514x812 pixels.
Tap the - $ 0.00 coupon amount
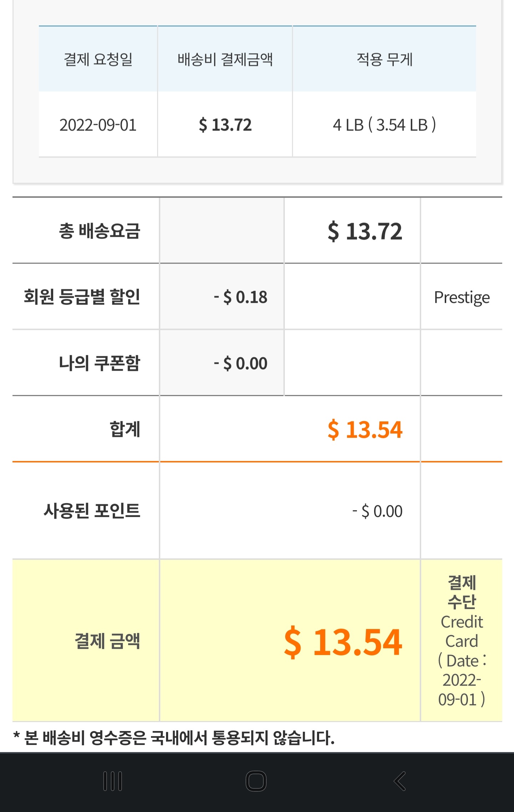click(241, 363)
